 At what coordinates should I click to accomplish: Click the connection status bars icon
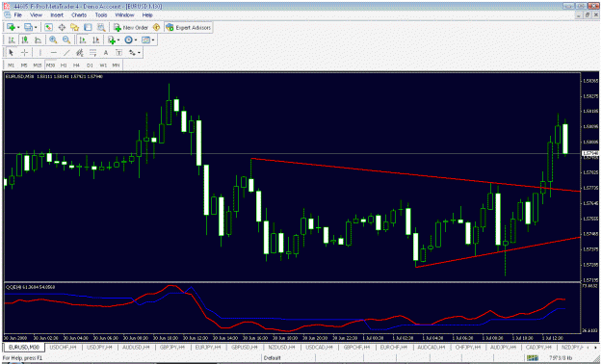point(532,358)
